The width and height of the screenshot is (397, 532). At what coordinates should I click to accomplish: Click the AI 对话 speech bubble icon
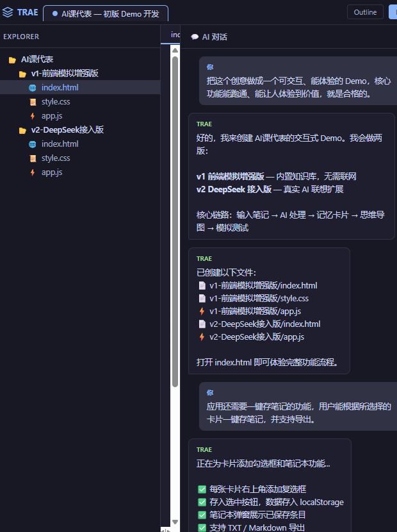click(195, 37)
